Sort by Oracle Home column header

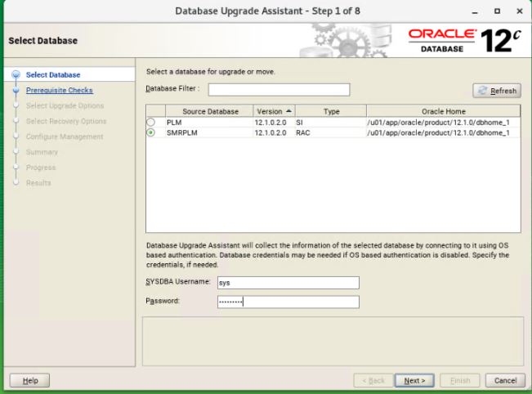click(443, 111)
